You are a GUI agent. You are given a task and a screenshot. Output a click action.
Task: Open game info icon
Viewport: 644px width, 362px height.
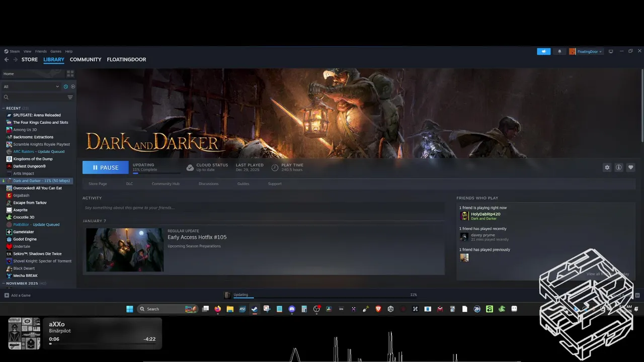pos(619,167)
